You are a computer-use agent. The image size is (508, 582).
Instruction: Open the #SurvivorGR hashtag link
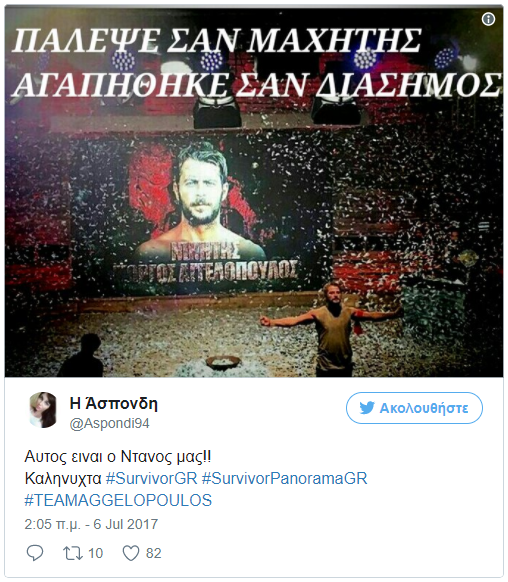point(151,478)
